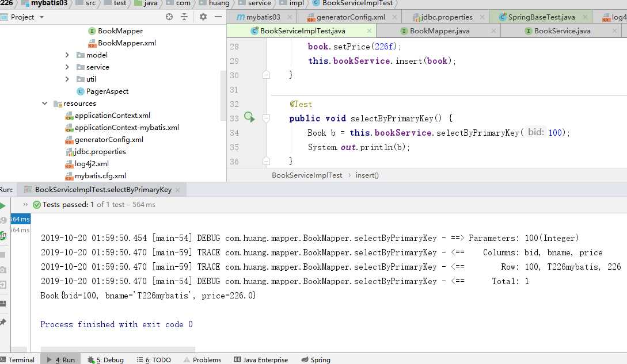
Task: Click mybatis03 in navigation breadcrumb
Action: [45, 3]
